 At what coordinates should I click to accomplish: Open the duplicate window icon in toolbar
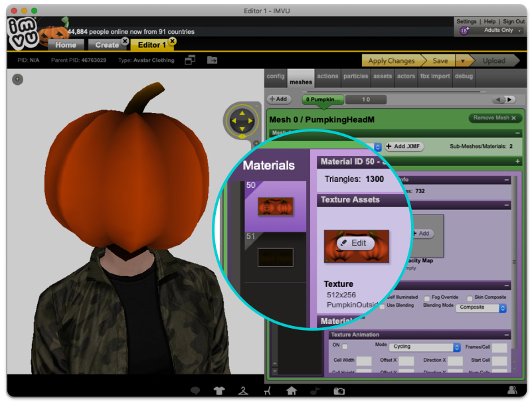click(x=190, y=60)
